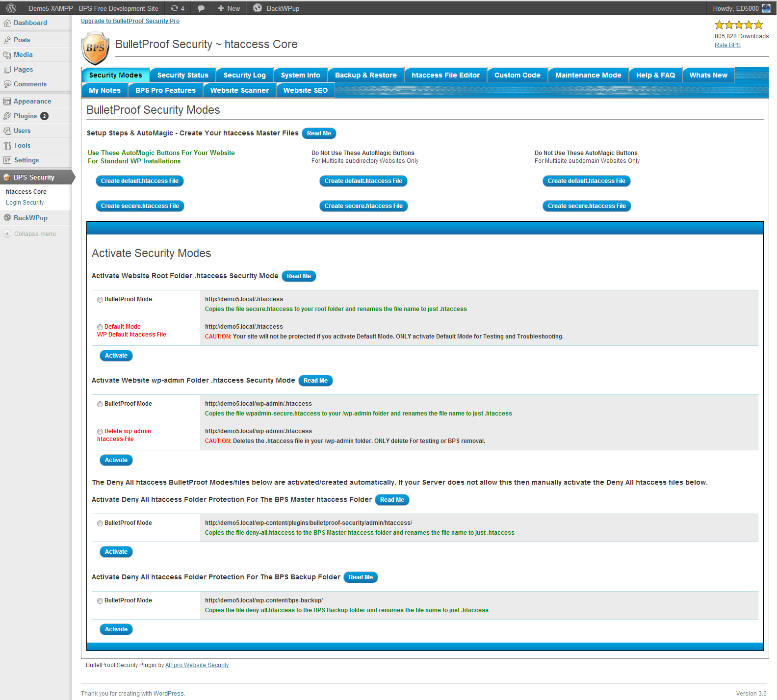777x700 pixels.
Task: Open the System Info tab
Action: 301,75
